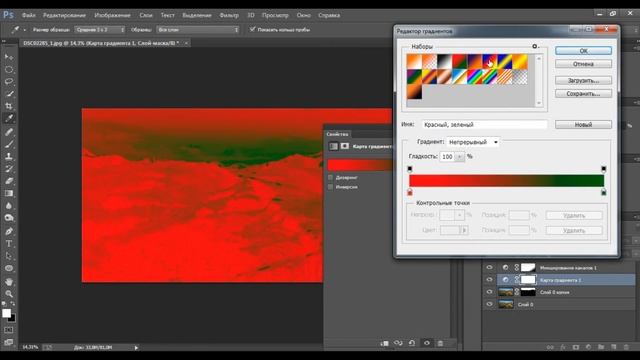This screenshot has width=640, height=360.
Task: Click add layer style fx icon
Action: click(x=563, y=347)
